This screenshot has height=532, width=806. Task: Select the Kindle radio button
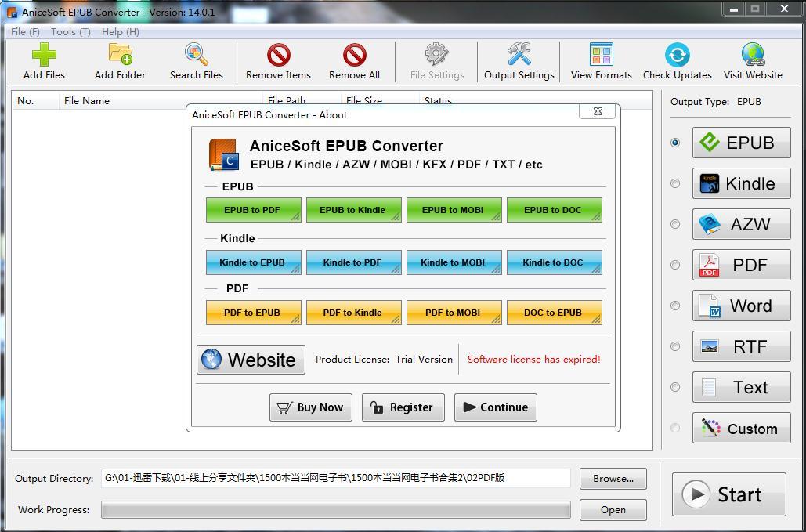click(675, 183)
